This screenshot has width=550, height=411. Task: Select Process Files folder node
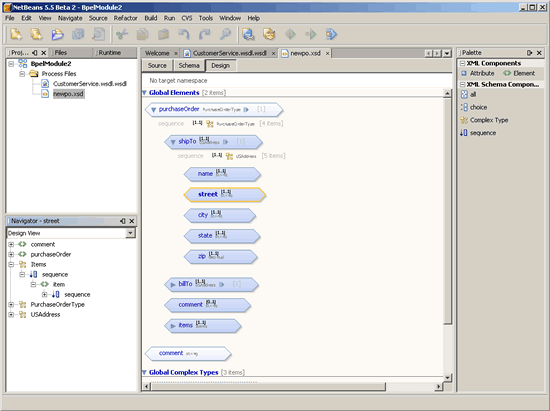pos(59,74)
